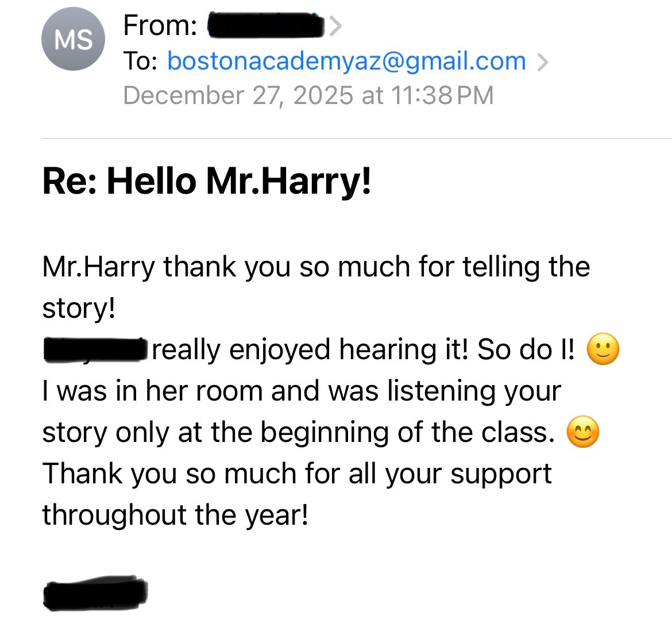Expand recipient chevron after the gmail address
This screenshot has height=627, width=672.
[x=542, y=61]
